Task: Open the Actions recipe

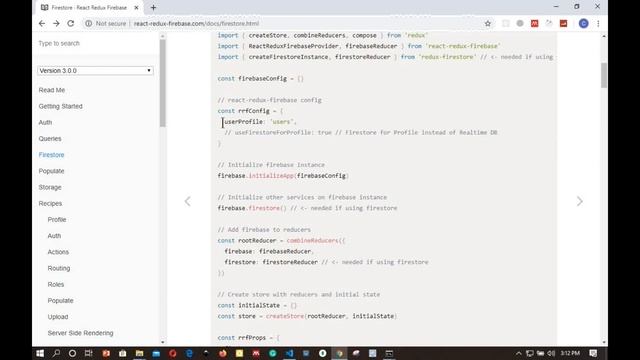Action: [x=58, y=252]
